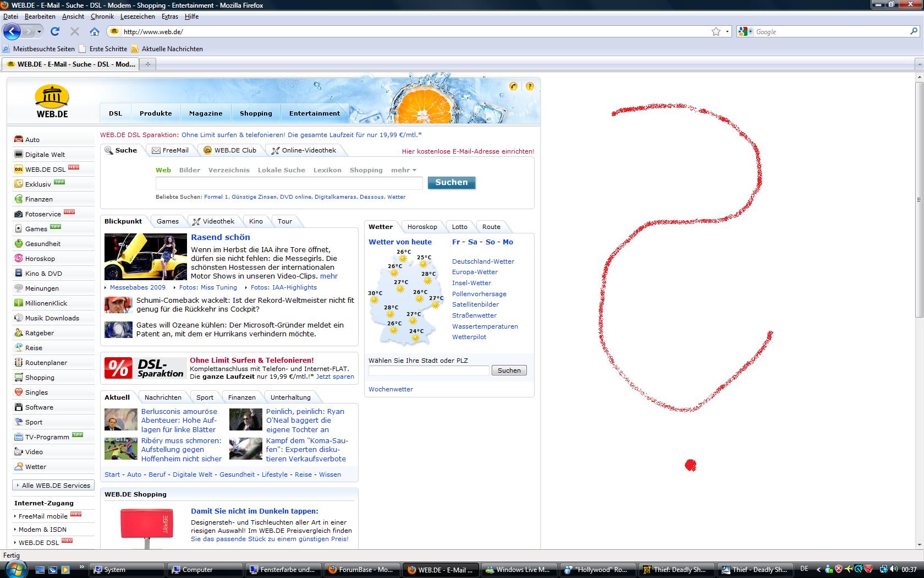Open the tab list dropdown arrow

919,64
